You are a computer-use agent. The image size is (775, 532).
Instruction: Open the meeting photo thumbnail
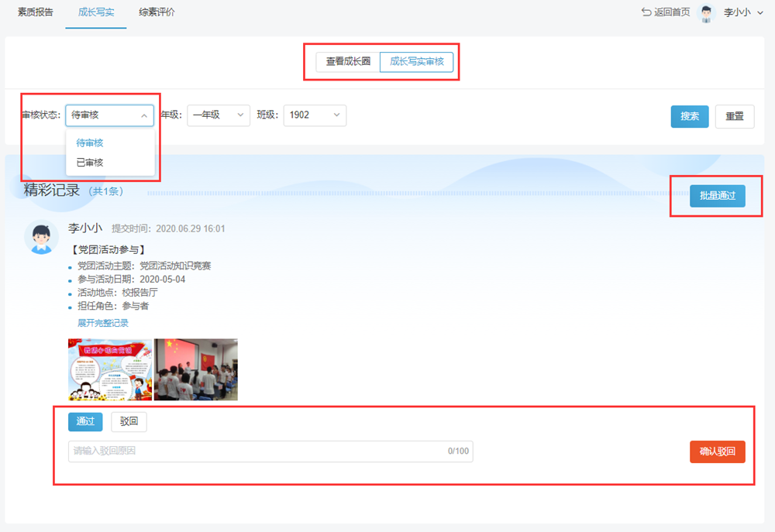(196, 369)
